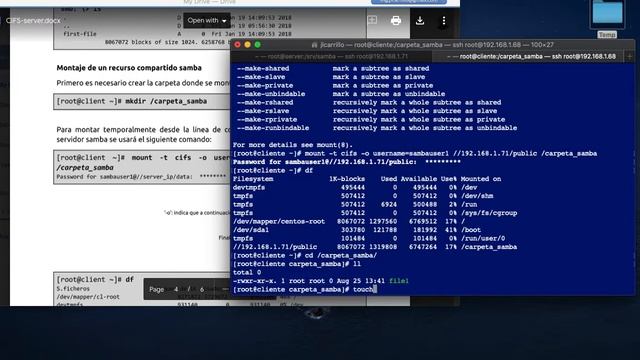Click the '--make-slave' terminal line
The width and height of the screenshot is (640, 360).
tap(331, 77)
